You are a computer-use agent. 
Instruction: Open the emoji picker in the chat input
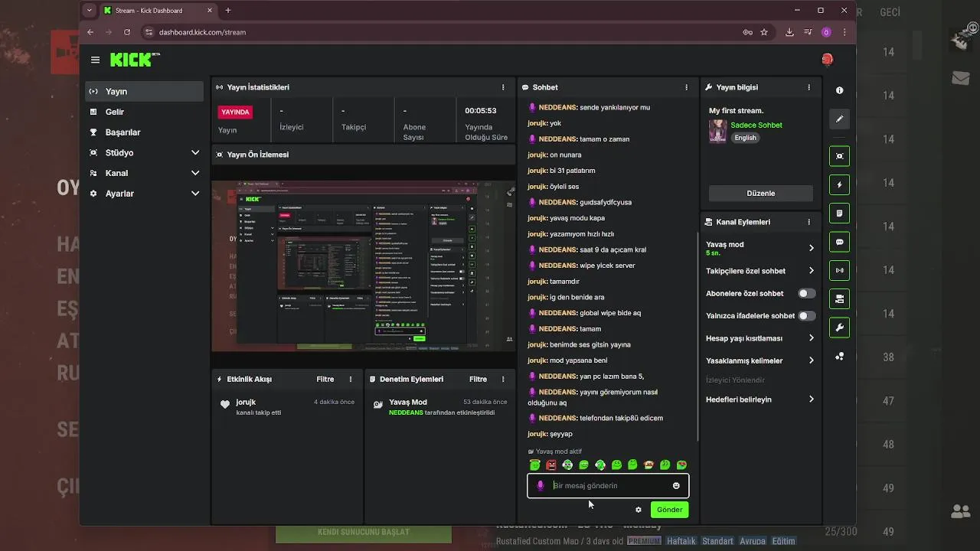coord(676,485)
